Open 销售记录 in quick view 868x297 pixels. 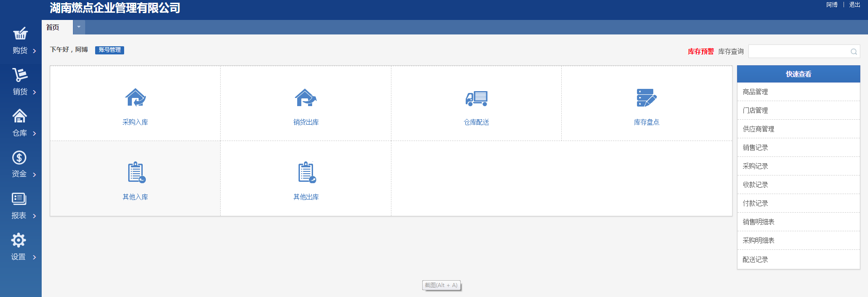coord(798,147)
